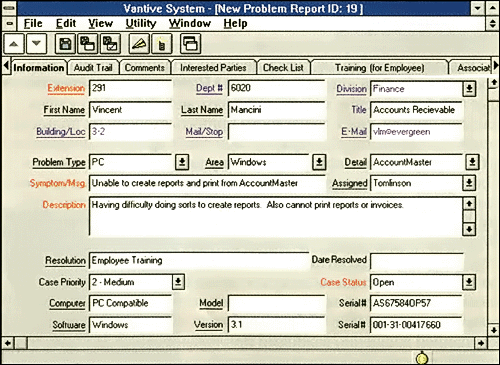Open the document control menu box
The height and width of the screenshot is (365, 500).
point(10,24)
